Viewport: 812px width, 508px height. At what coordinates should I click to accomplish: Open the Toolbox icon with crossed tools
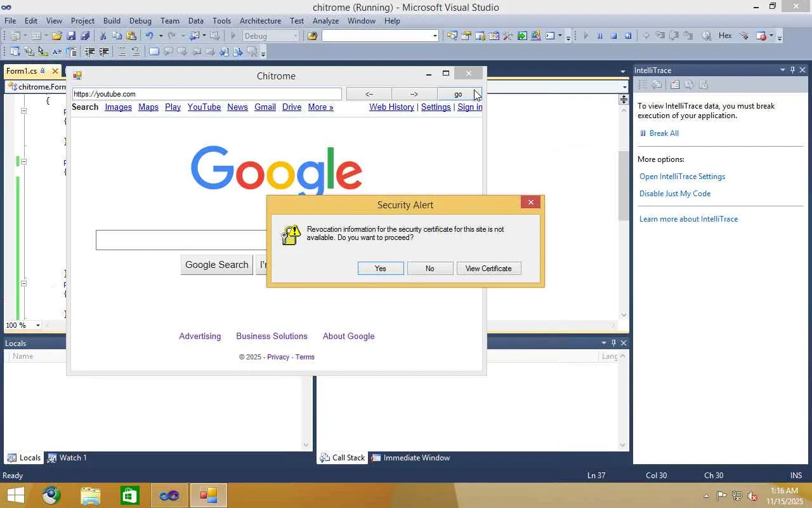tap(508, 36)
